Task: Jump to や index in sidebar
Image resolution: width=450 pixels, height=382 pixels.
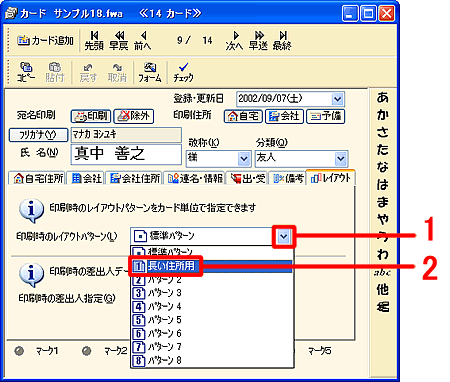Action: click(382, 219)
